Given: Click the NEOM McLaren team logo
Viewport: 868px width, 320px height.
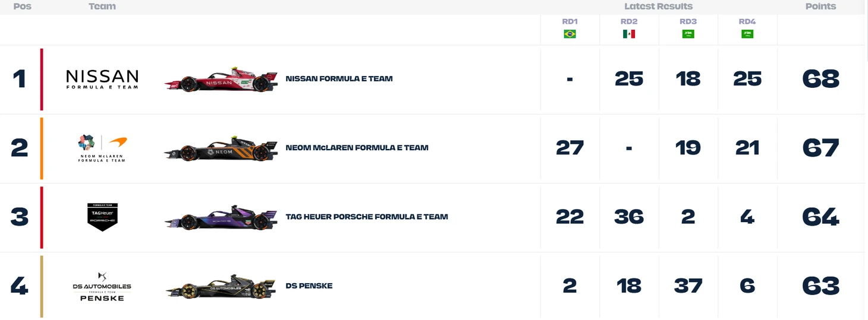Looking at the screenshot, I should [102, 148].
